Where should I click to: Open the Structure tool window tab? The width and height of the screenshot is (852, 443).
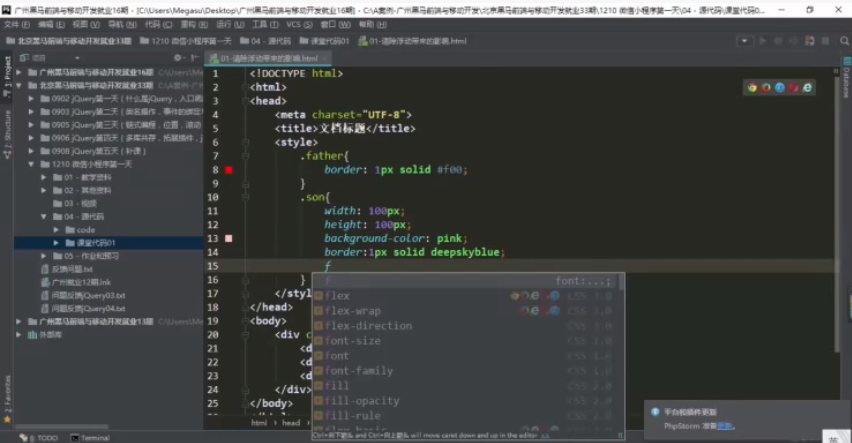(x=7, y=134)
